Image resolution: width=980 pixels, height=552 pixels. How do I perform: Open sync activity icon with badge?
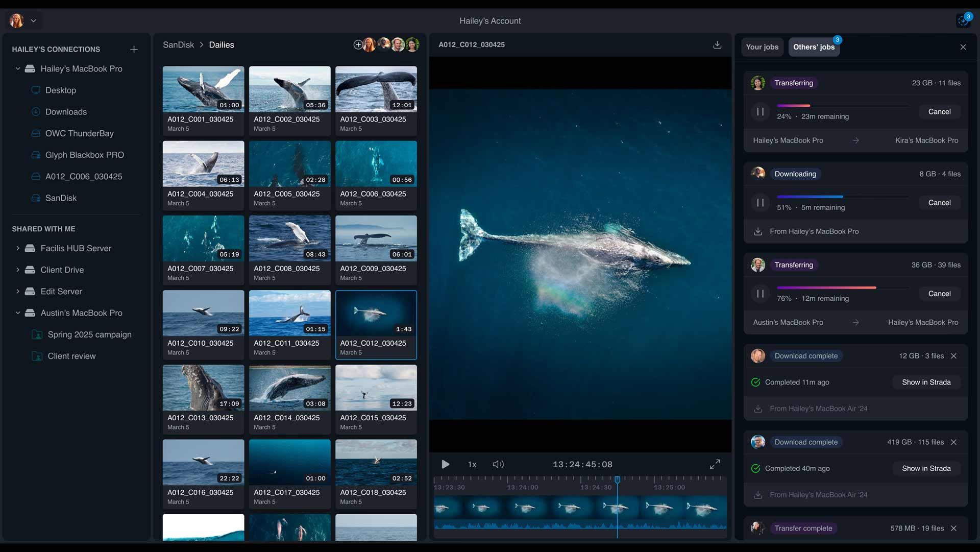pos(963,20)
